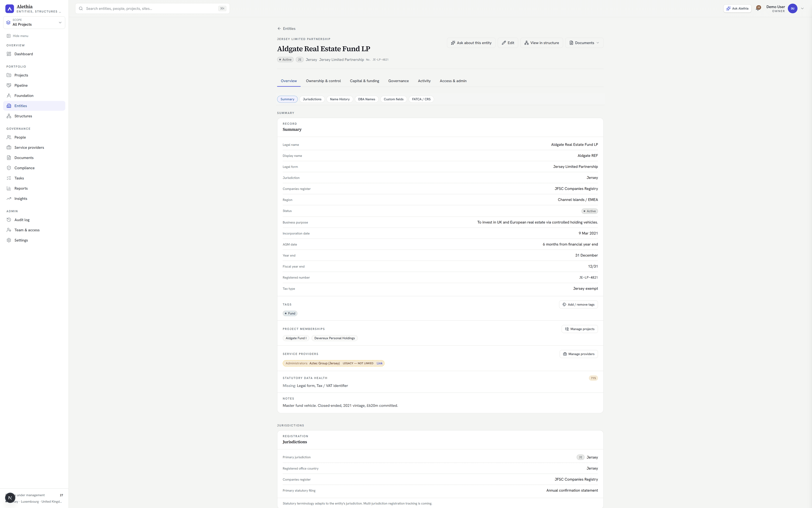Expand the user account menu chevron
The width and height of the screenshot is (812, 508).
pos(802,8)
